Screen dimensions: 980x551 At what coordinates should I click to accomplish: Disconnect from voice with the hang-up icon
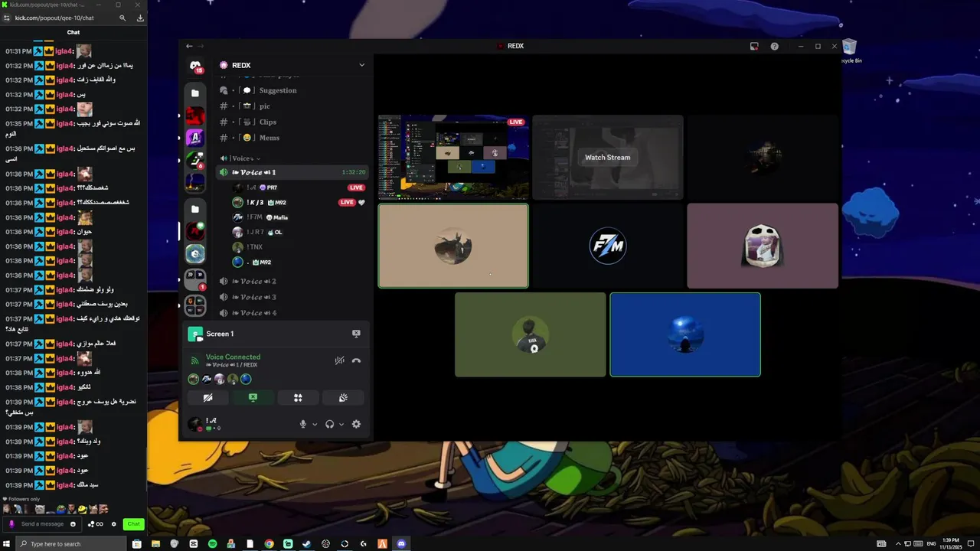coord(356,360)
